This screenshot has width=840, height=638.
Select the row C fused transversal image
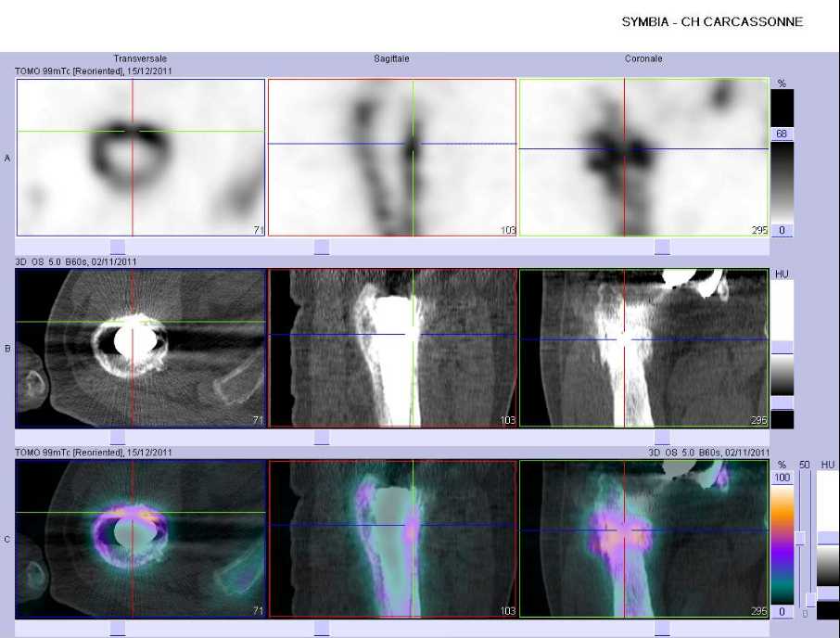(141, 539)
